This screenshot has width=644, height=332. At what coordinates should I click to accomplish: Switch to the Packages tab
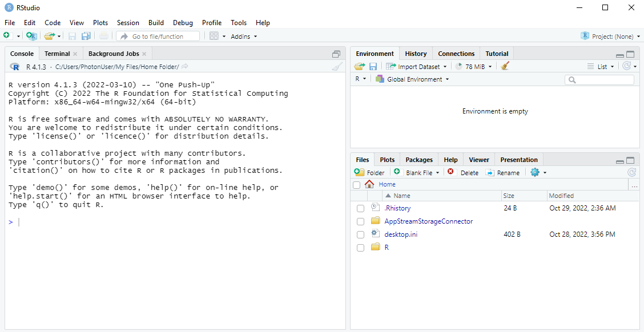419,160
